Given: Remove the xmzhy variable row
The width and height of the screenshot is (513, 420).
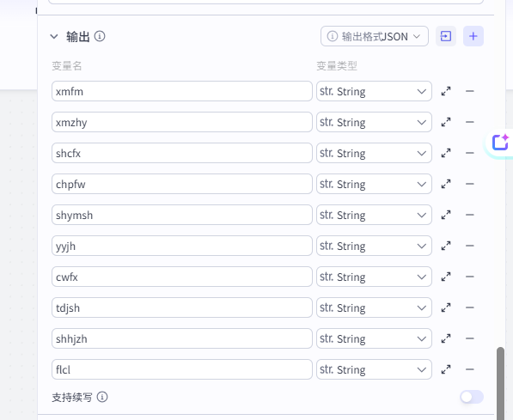Looking at the screenshot, I should click(x=469, y=122).
